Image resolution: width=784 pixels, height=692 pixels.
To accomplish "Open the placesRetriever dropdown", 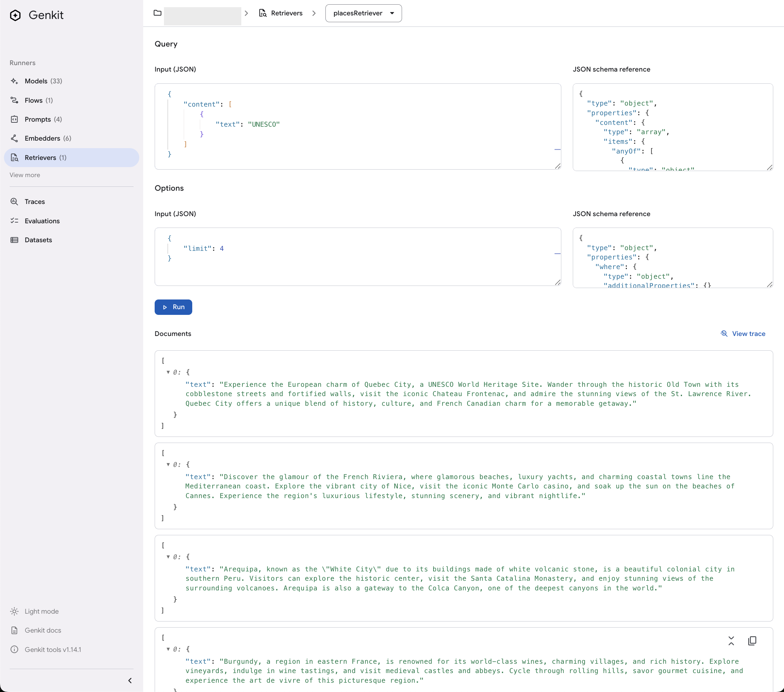I will (x=363, y=13).
